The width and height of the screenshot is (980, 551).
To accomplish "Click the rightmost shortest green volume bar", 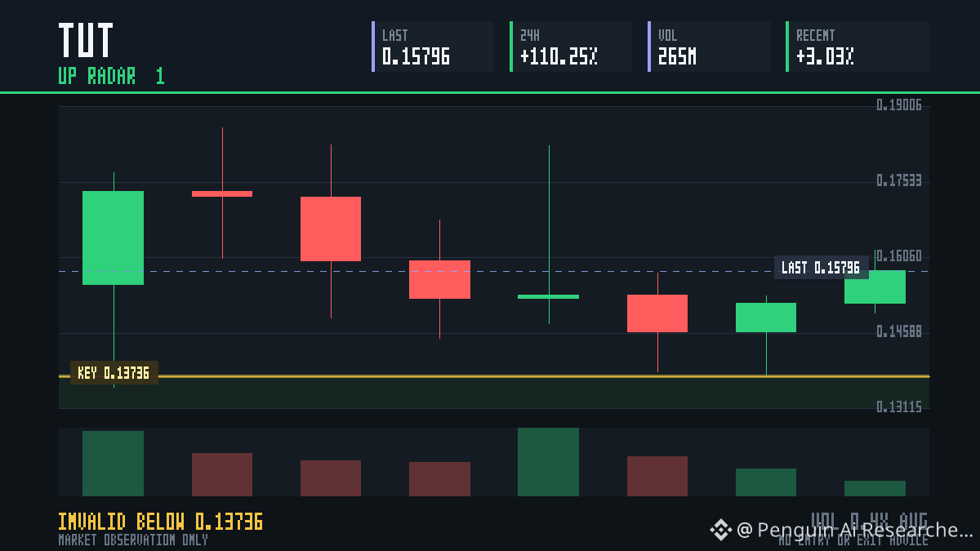I will tap(875, 488).
